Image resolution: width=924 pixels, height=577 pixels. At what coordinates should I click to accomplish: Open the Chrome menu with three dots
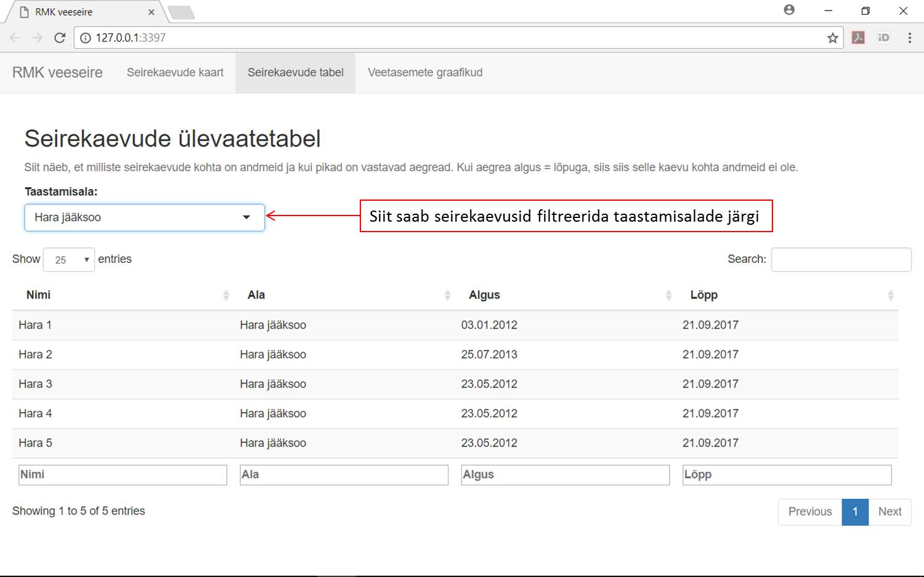point(910,38)
